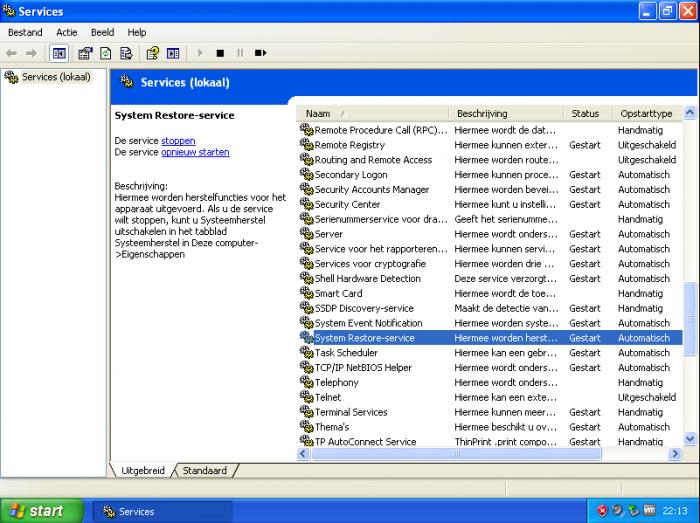This screenshot has width=700, height=523.
Task: Select the System Restore-service row
Action: pos(490,338)
